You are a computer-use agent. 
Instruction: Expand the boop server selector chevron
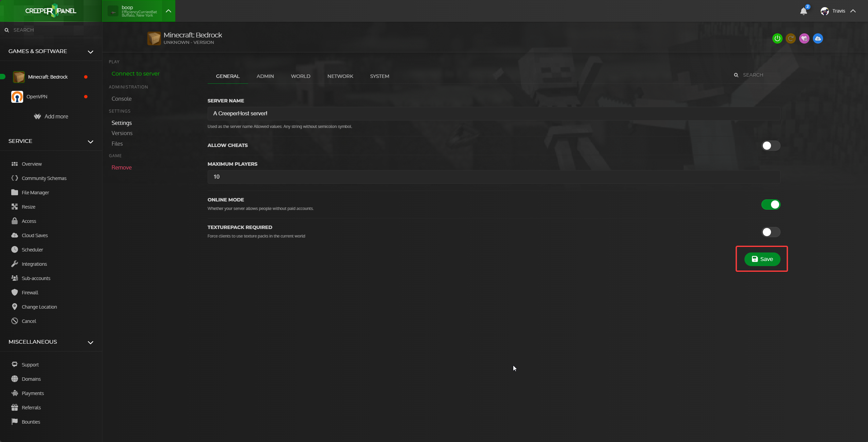click(168, 11)
